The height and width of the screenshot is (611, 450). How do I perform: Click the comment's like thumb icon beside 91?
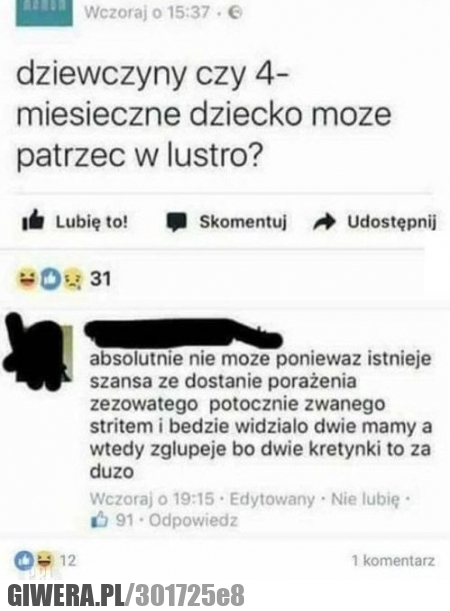(99, 520)
